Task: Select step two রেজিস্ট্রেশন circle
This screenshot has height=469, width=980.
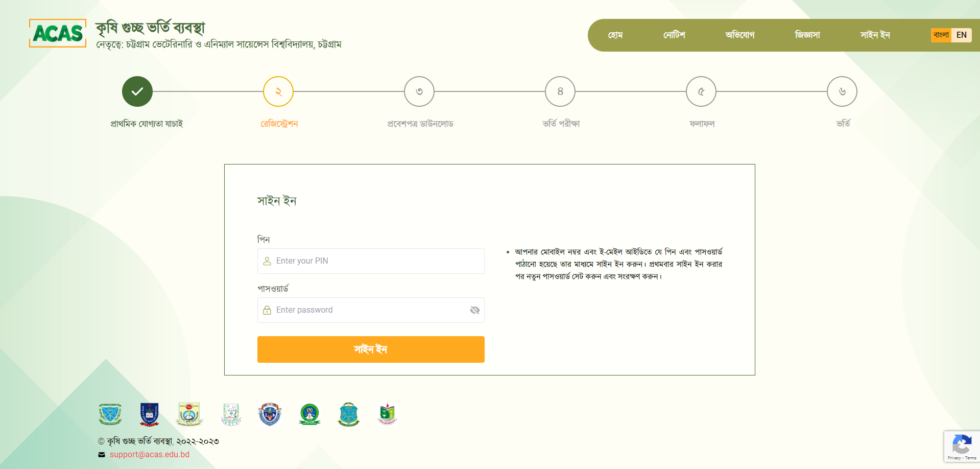Action: click(278, 91)
